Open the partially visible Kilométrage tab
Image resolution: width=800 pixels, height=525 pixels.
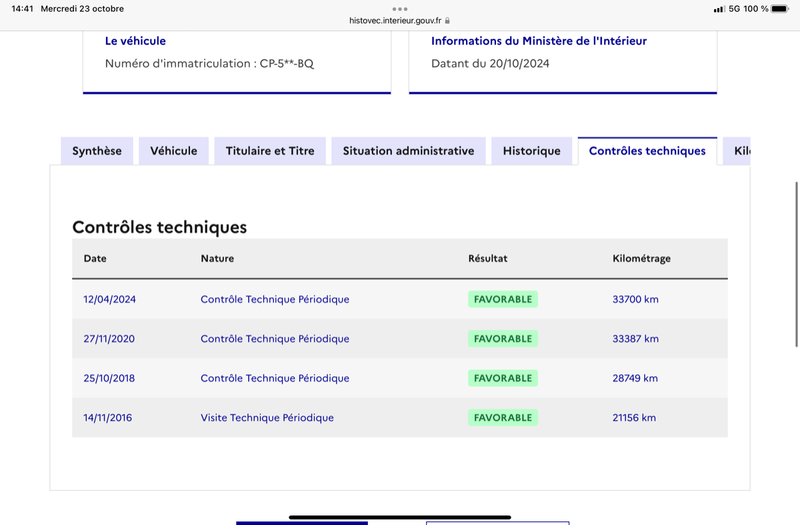(737, 151)
